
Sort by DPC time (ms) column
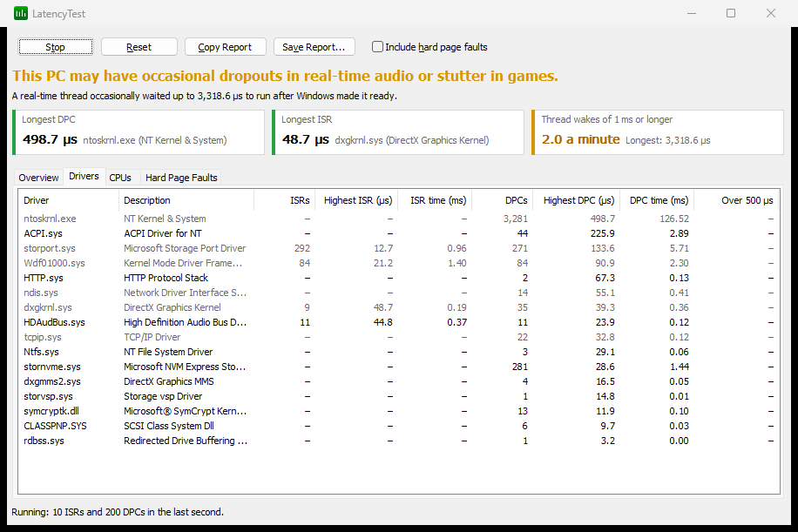click(x=657, y=200)
